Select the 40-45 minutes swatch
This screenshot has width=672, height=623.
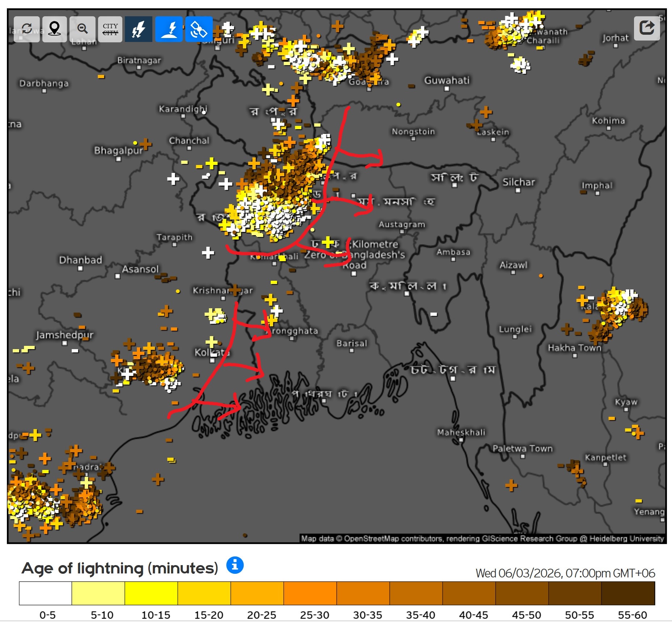469,593
